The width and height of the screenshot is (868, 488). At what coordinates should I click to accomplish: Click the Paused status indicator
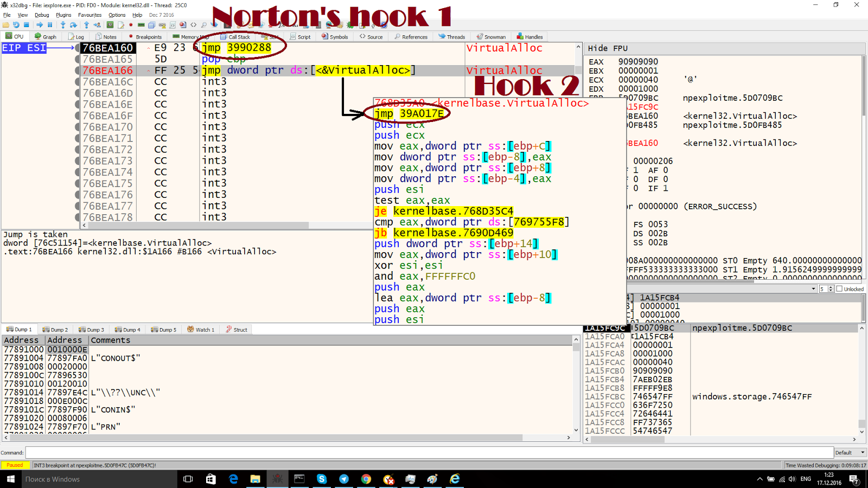[x=15, y=465]
